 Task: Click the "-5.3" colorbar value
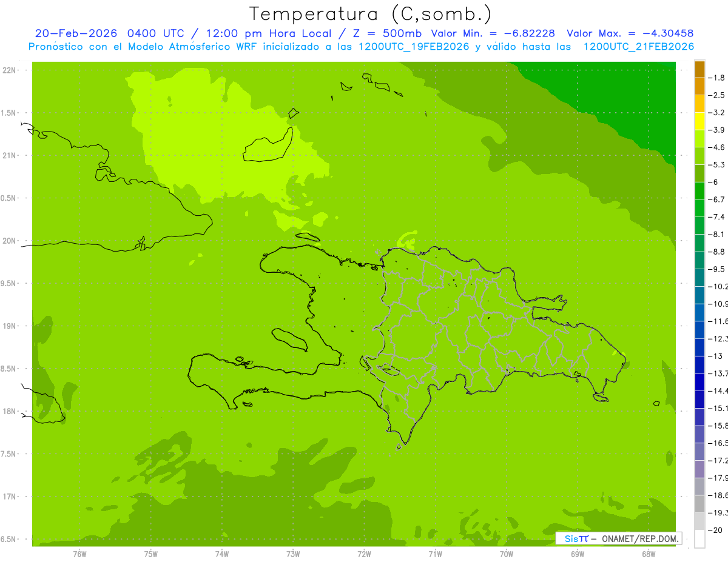(x=716, y=165)
